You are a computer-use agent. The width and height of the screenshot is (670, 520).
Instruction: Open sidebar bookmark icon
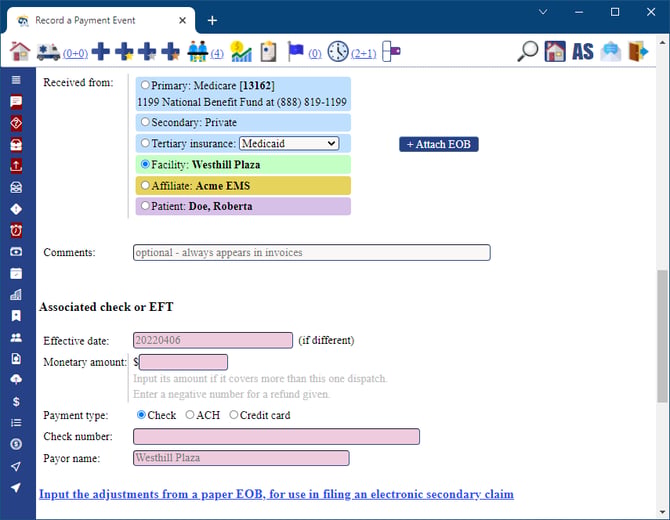(x=16, y=316)
